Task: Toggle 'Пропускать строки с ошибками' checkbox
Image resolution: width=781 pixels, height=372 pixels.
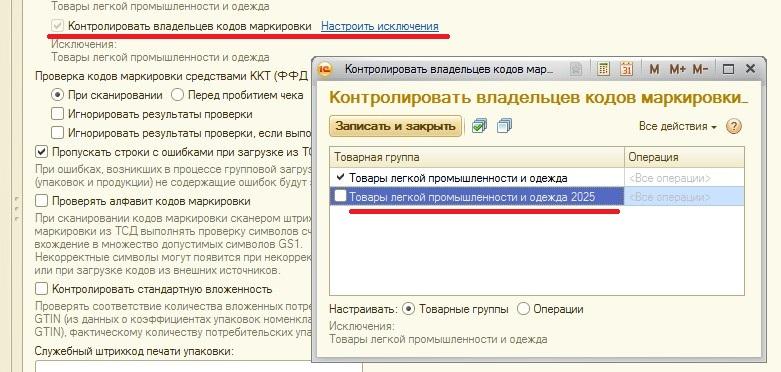Action: coord(42,151)
